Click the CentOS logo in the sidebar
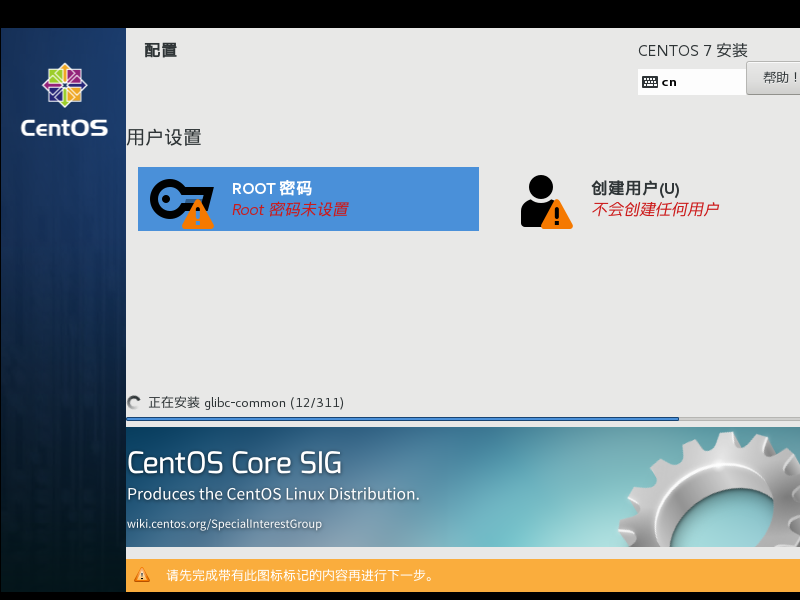 click(64, 100)
